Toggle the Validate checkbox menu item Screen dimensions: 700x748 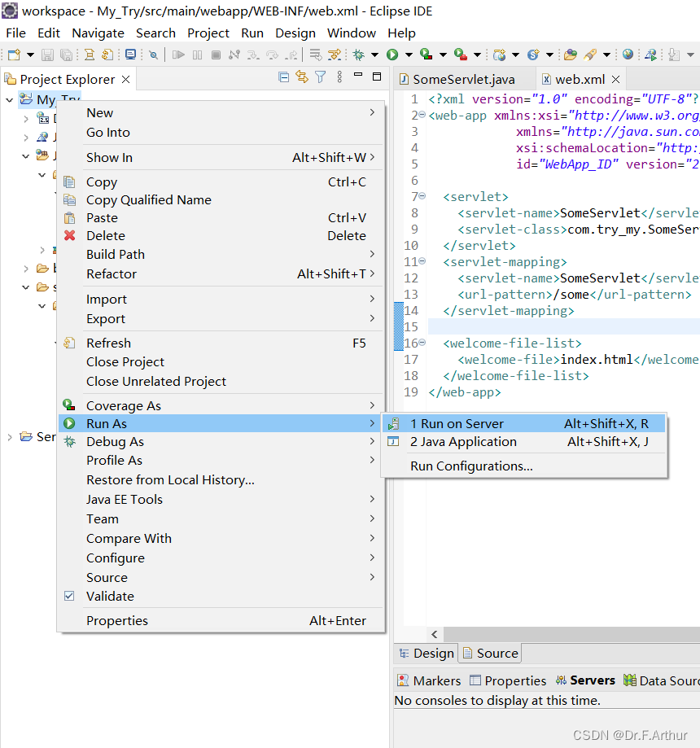tap(69, 596)
